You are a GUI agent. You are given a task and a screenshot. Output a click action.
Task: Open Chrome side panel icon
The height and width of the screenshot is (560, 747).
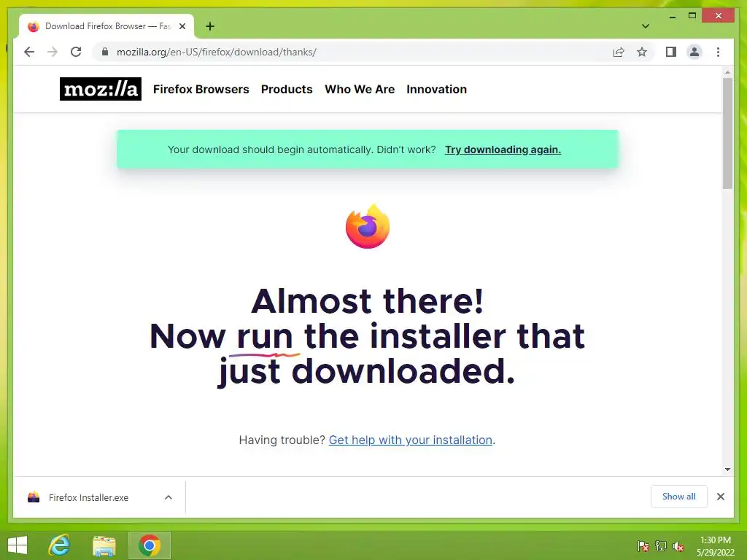point(671,52)
